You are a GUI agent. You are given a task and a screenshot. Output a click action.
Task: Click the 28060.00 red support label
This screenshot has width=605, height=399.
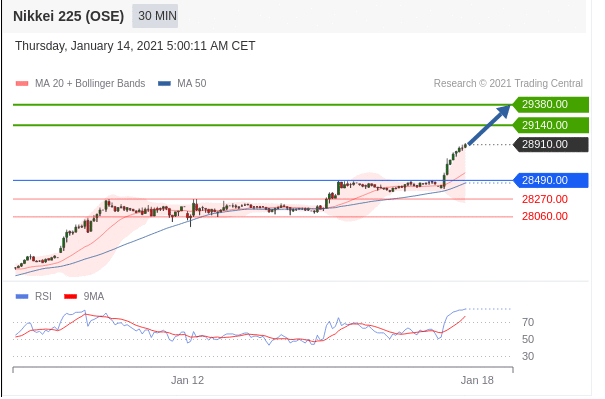coord(545,216)
